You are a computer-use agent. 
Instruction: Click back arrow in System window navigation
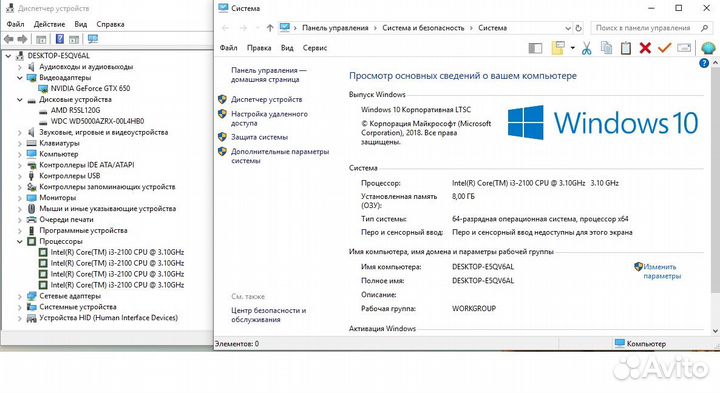(x=225, y=28)
